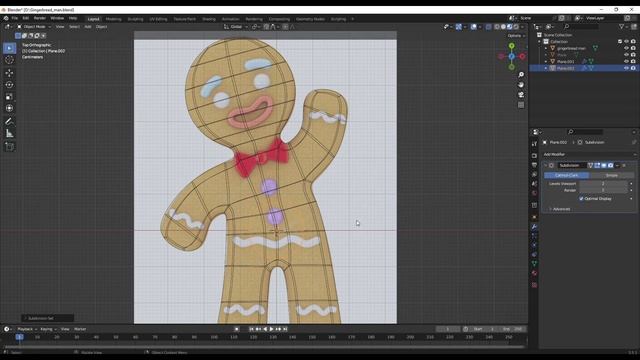Open the Tool properties tab

point(534,144)
